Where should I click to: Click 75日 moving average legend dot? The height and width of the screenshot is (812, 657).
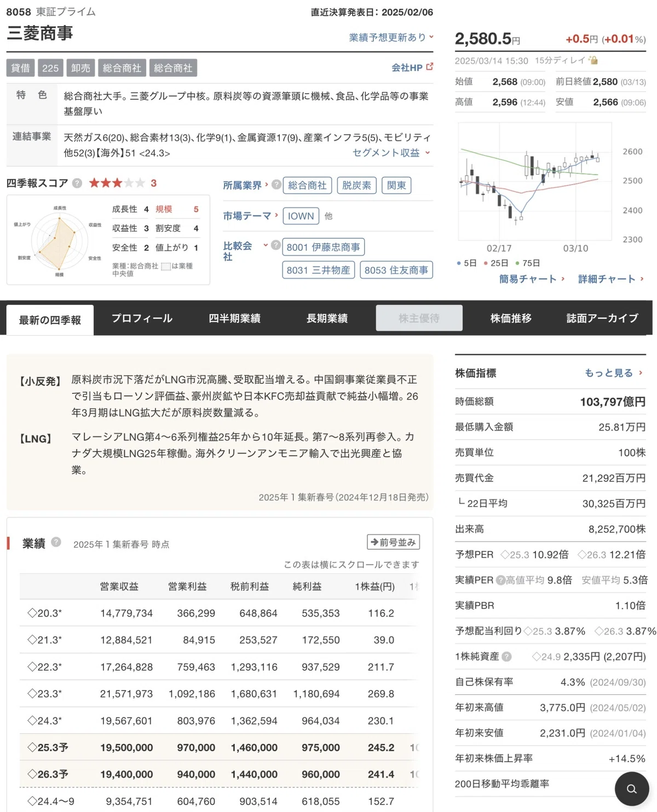click(517, 263)
